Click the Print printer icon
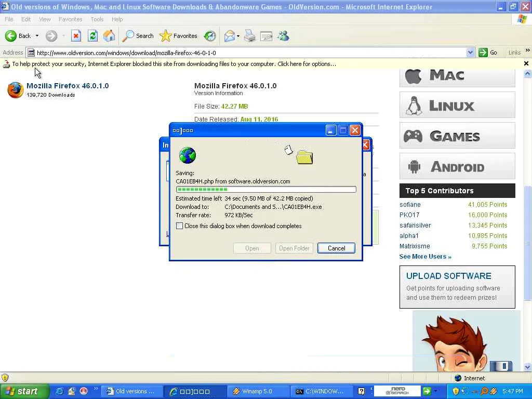The height and width of the screenshot is (399, 532). [x=250, y=36]
